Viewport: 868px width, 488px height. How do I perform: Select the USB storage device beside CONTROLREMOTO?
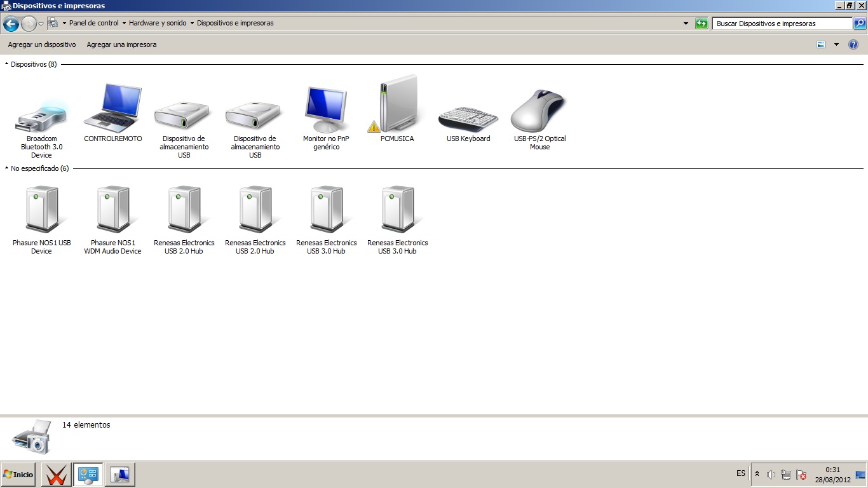[x=182, y=116]
